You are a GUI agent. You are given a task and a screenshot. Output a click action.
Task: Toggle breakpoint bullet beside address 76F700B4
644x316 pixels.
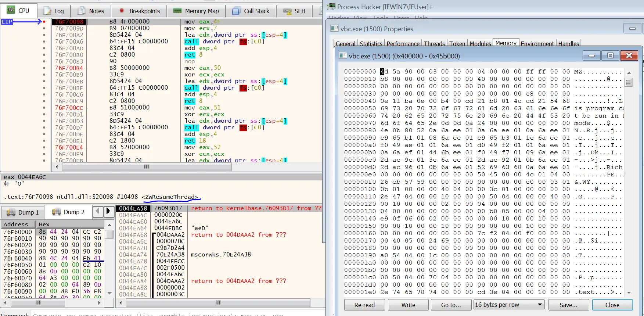pos(44,68)
